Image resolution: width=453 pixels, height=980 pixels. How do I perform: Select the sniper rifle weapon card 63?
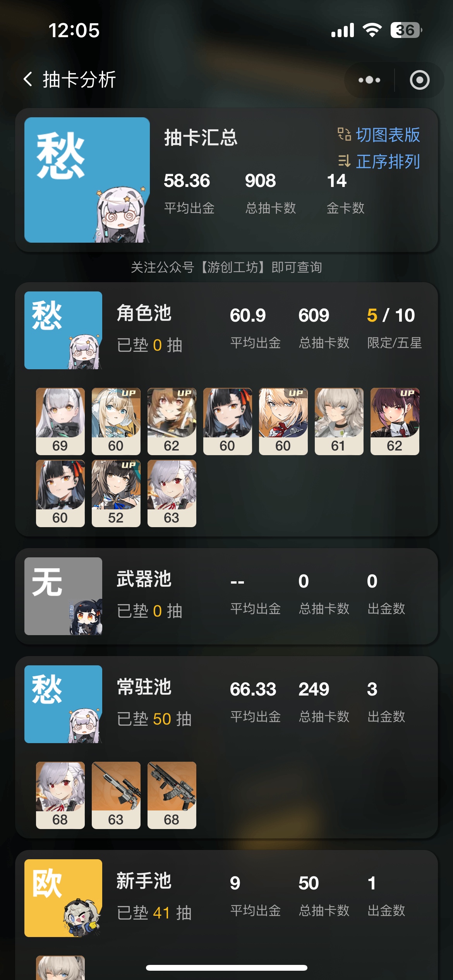[x=116, y=795]
